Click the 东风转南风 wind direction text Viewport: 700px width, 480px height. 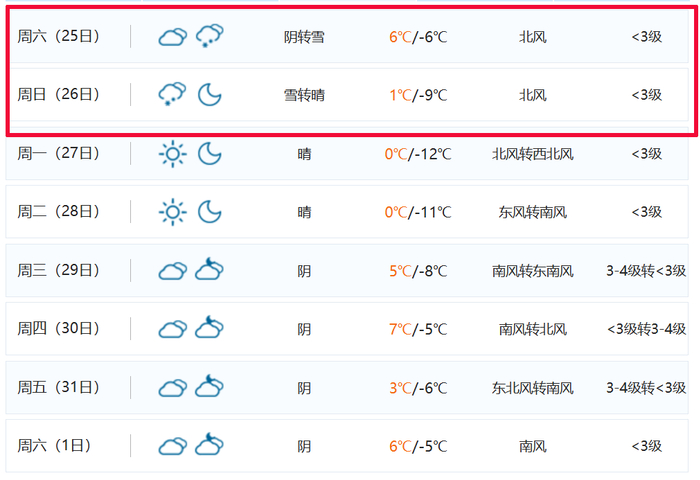(x=532, y=212)
